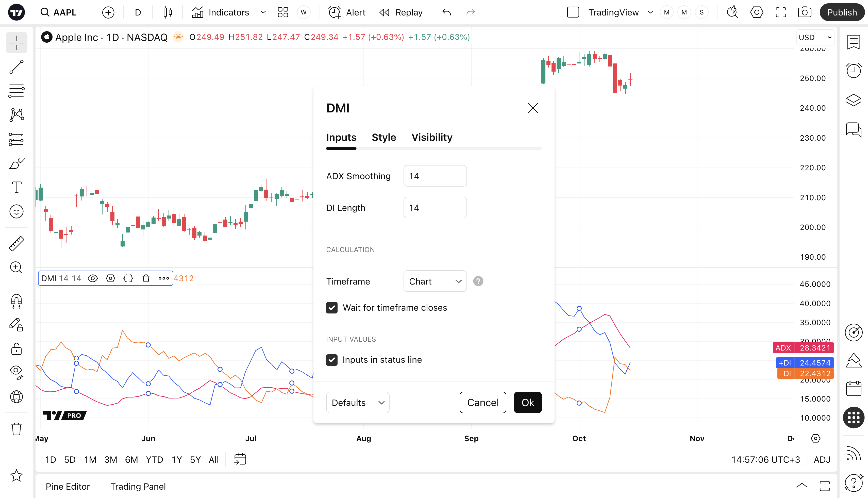The width and height of the screenshot is (868, 498).
Task: Open the calendar icon in the right sidebar
Action: coord(854,388)
